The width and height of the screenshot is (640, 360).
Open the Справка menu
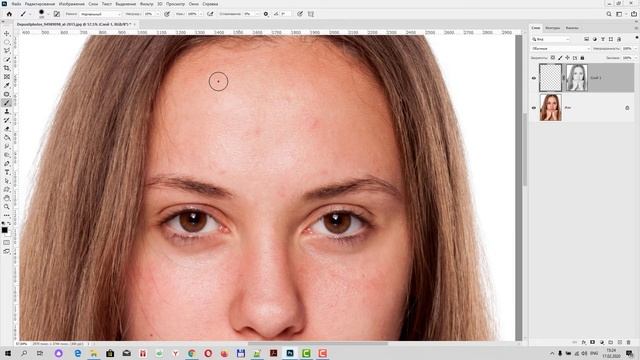pyautogui.click(x=210, y=4)
